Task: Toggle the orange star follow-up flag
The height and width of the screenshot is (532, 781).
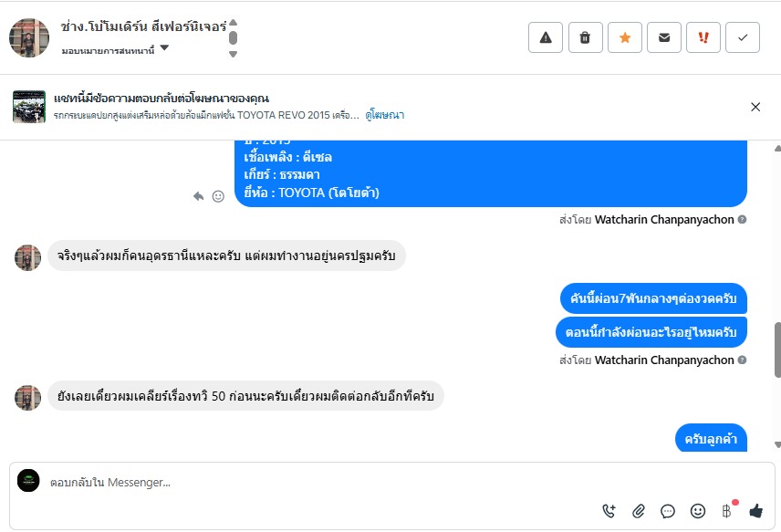Action: [625, 37]
